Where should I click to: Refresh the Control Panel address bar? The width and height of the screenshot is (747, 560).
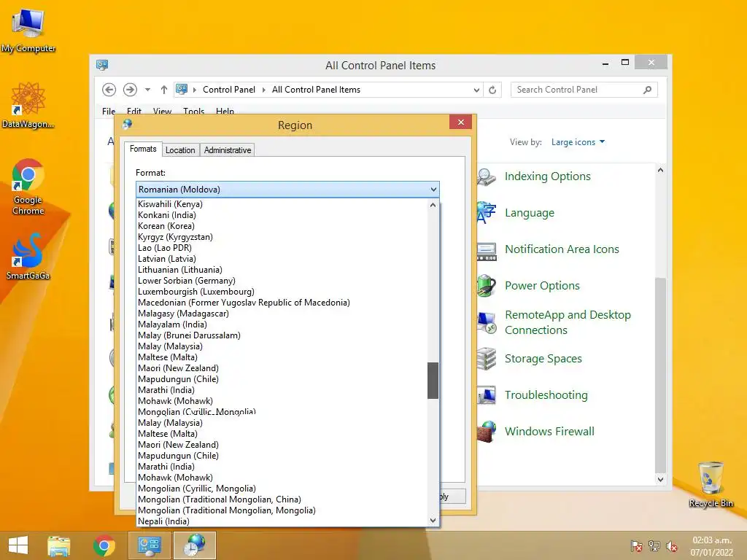(492, 90)
